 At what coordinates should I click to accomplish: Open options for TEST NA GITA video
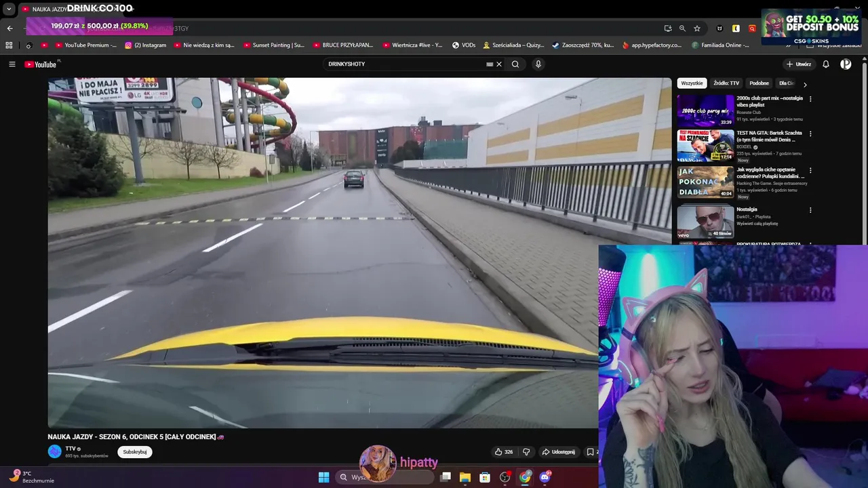(810, 134)
